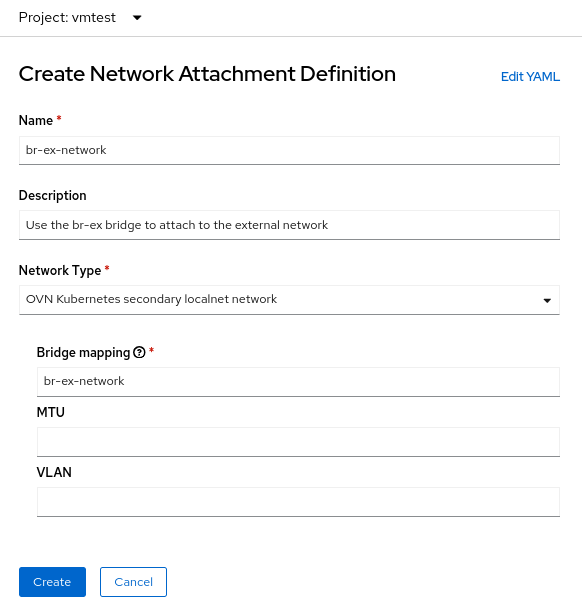The height and width of the screenshot is (608, 582).
Task: Click the MTU label
Action: pos(50,412)
